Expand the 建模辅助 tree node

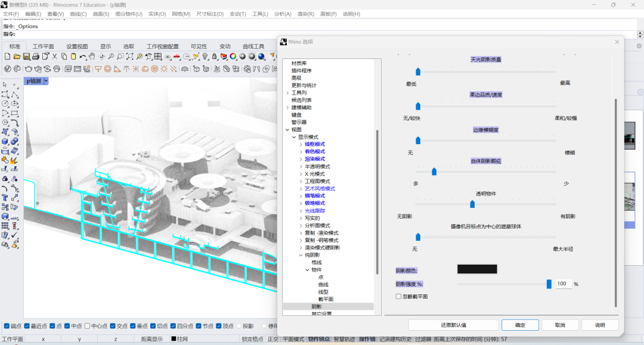click(x=287, y=107)
